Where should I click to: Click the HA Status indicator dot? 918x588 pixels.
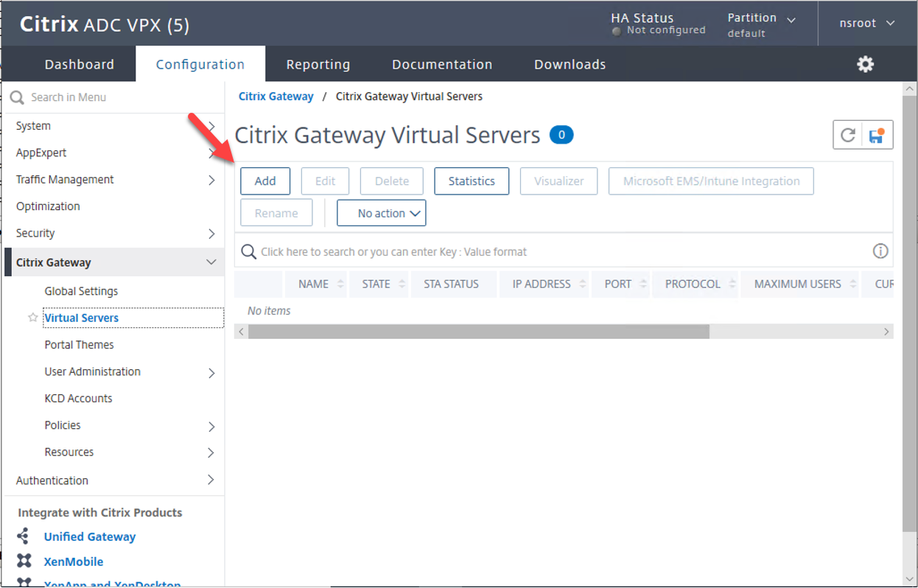pyautogui.click(x=616, y=31)
